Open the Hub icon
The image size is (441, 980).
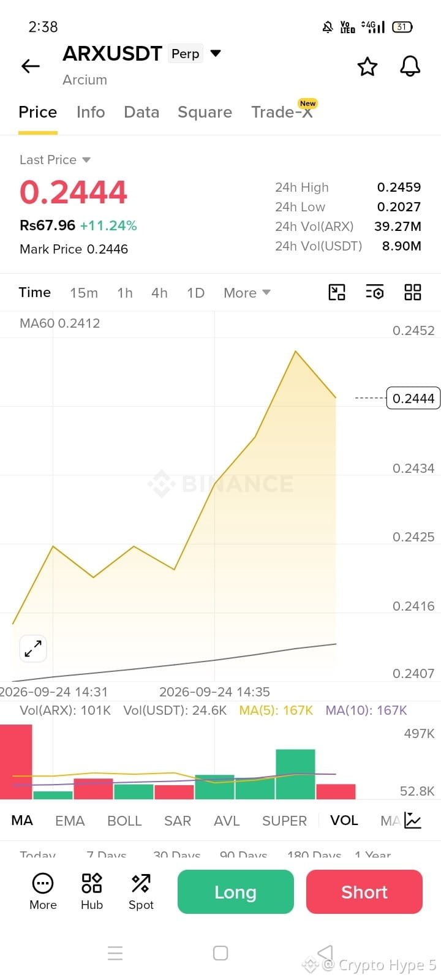(x=92, y=891)
